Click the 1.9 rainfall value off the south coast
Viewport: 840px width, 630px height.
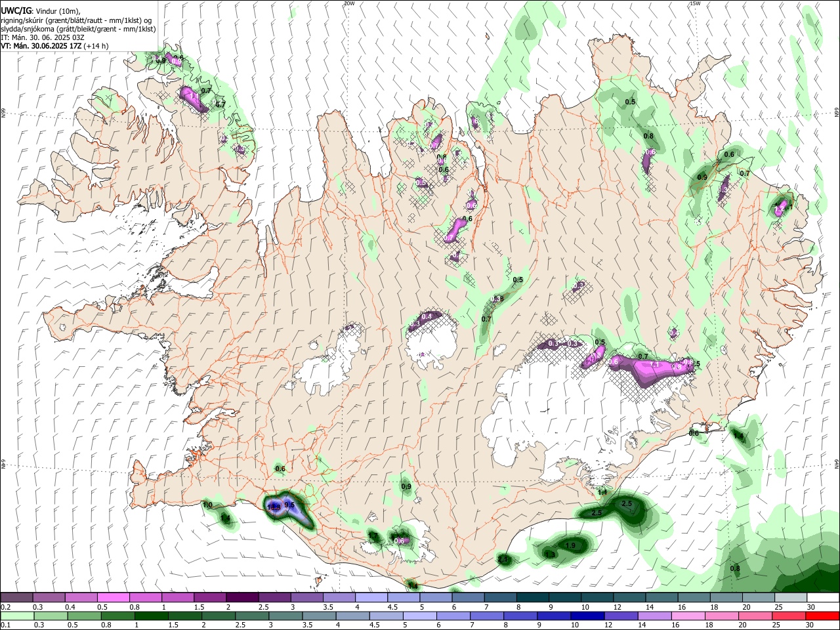[x=570, y=545]
